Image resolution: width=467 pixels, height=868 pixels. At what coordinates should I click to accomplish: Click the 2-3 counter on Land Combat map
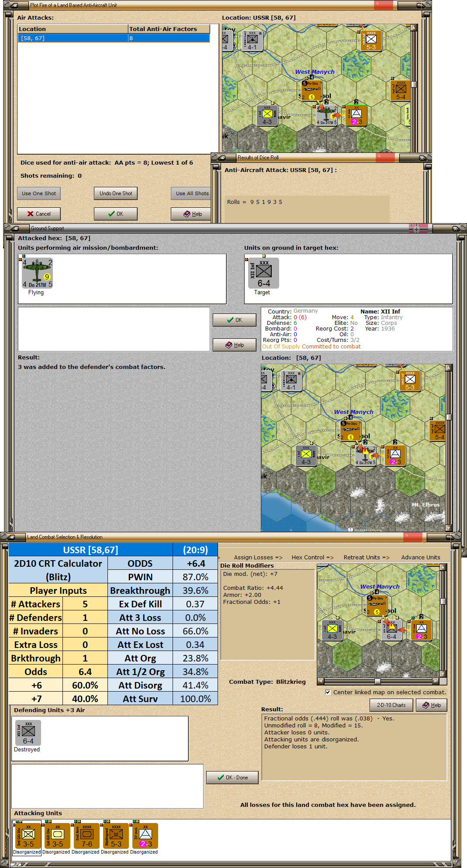421,630
